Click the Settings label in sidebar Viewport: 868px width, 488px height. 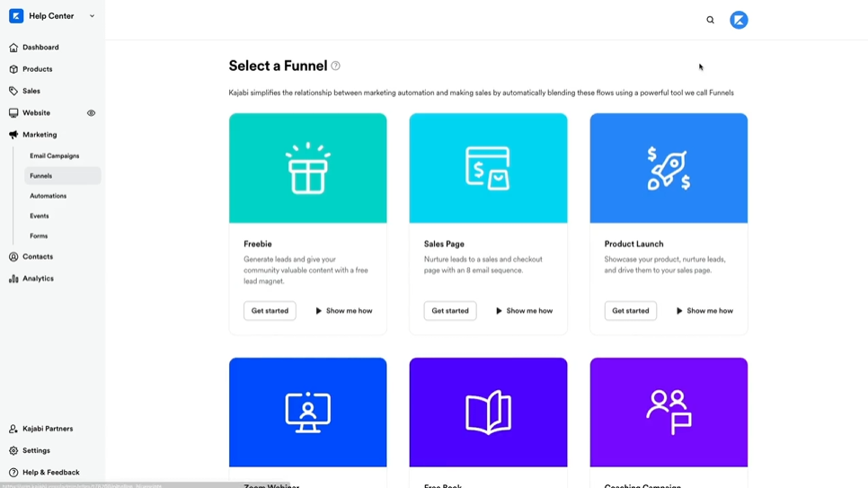point(36,451)
